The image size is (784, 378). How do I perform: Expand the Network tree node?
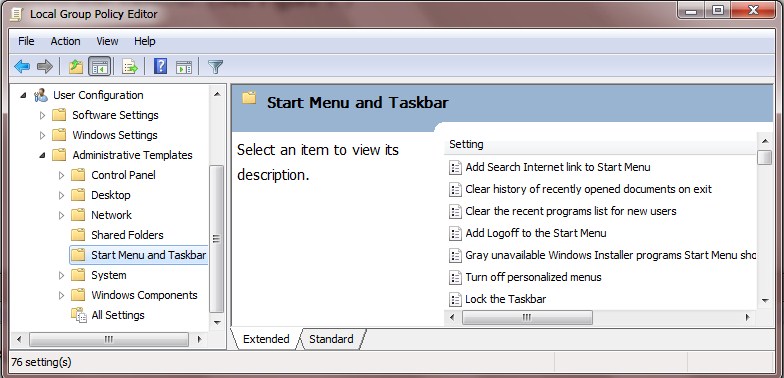61,215
